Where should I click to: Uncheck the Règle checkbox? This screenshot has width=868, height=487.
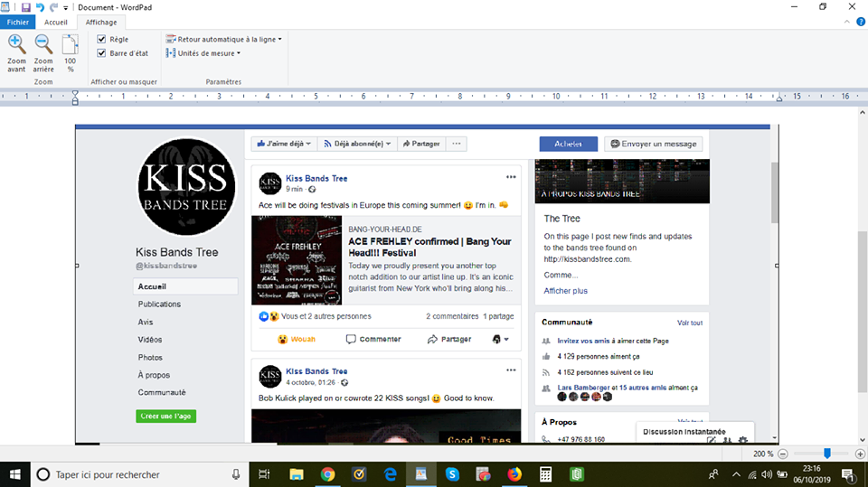click(x=102, y=40)
